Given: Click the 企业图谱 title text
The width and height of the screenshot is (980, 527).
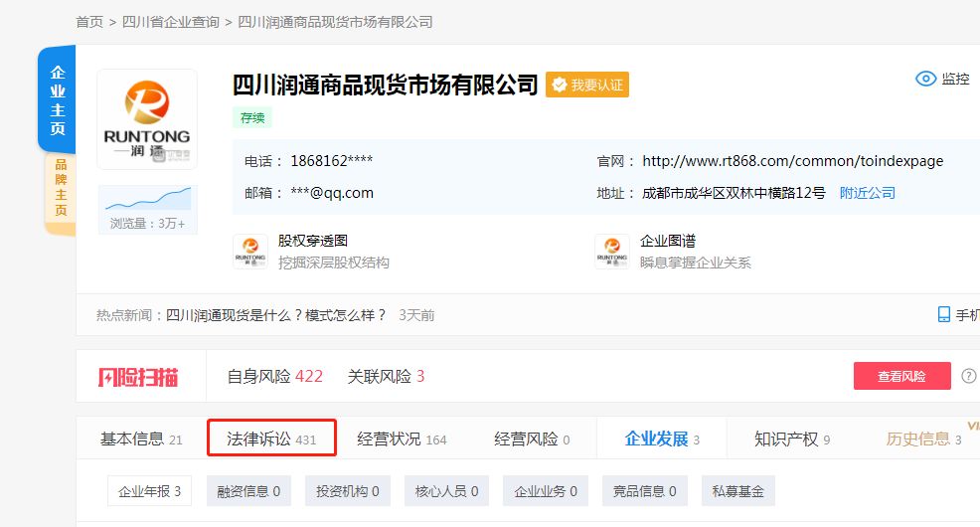Looking at the screenshot, I should click(668, 241).
